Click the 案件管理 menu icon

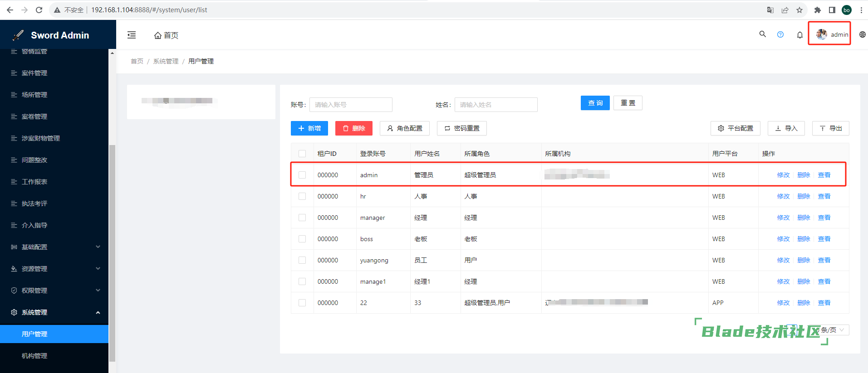point(14,73)
